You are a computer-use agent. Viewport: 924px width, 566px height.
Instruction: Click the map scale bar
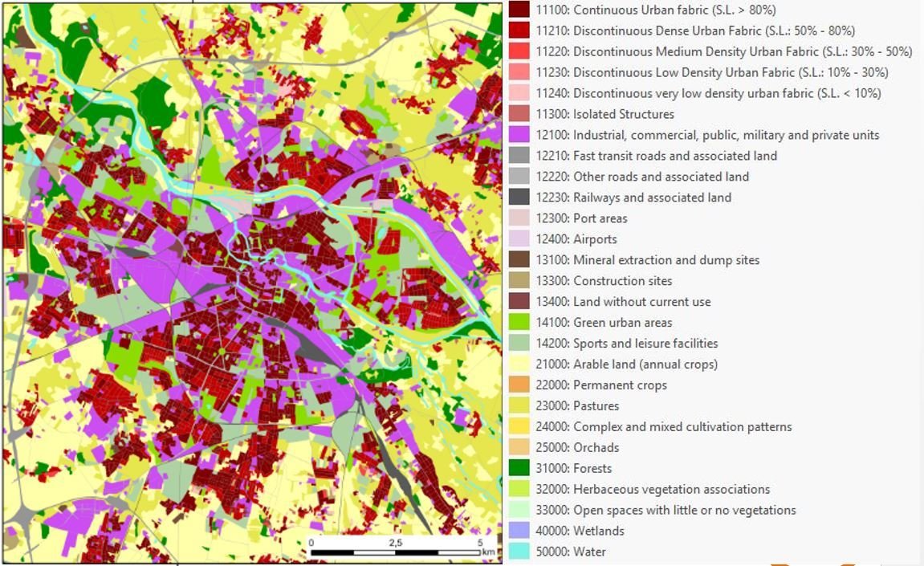(x=397, y=552)
